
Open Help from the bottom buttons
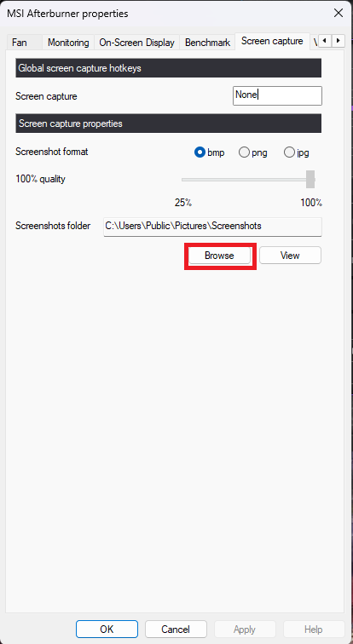(x=314, y=630)
